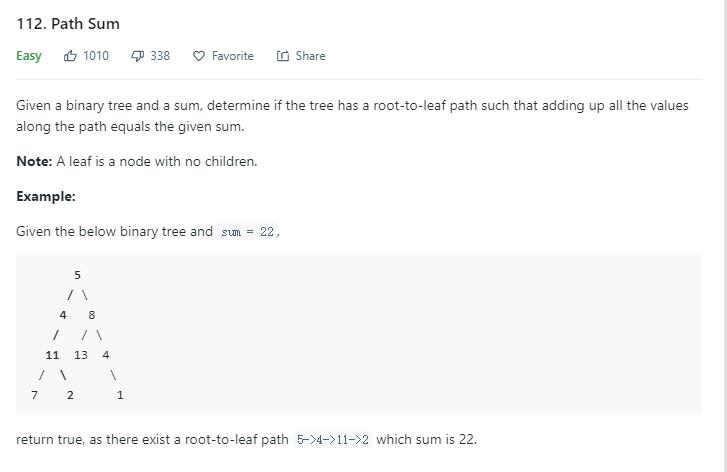Click leaf node 7 in tree diagram
Viewport: 727px width, 472px height.
[x=34, y=395]
